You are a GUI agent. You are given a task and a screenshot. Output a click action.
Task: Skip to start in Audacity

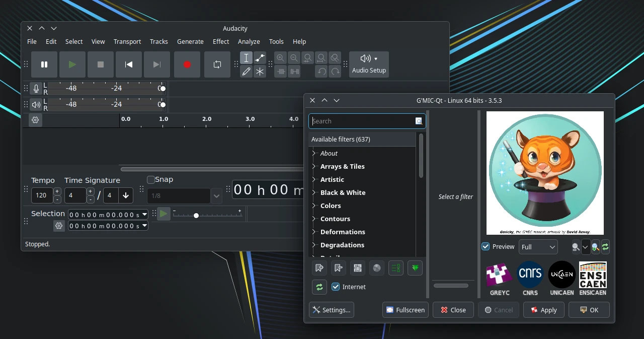(129, 64)
